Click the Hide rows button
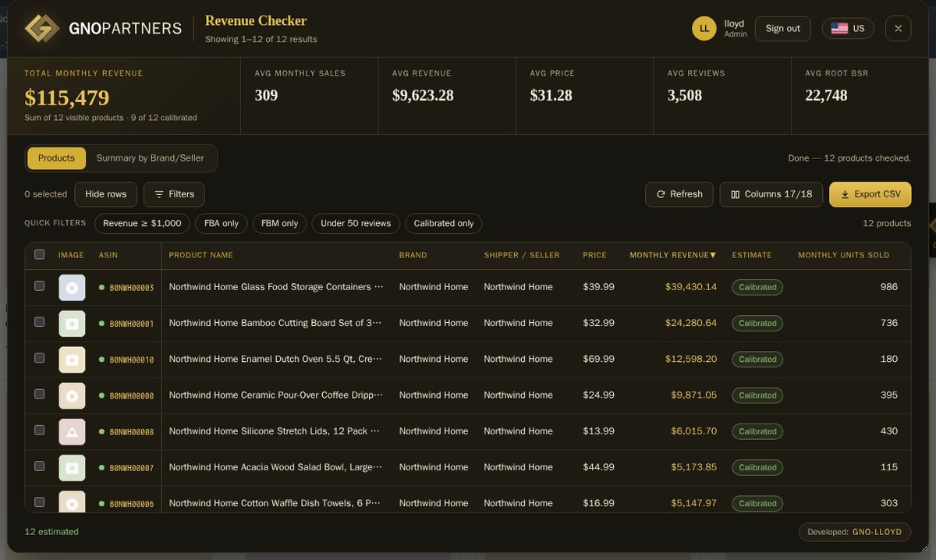936x560 pixels. point(106,194)
